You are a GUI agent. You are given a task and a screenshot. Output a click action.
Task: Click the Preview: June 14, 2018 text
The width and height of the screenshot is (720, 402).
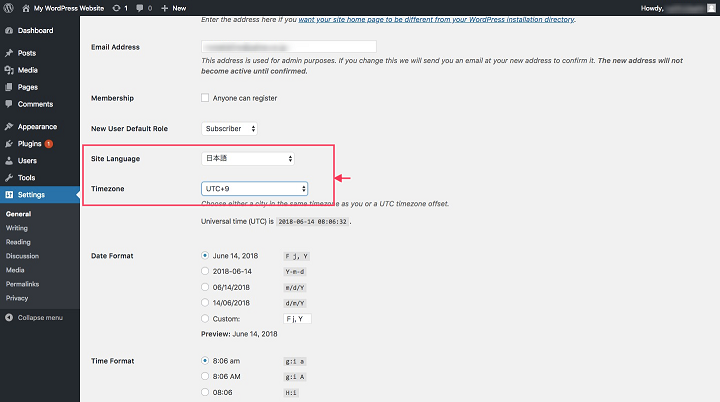(239, 334)
